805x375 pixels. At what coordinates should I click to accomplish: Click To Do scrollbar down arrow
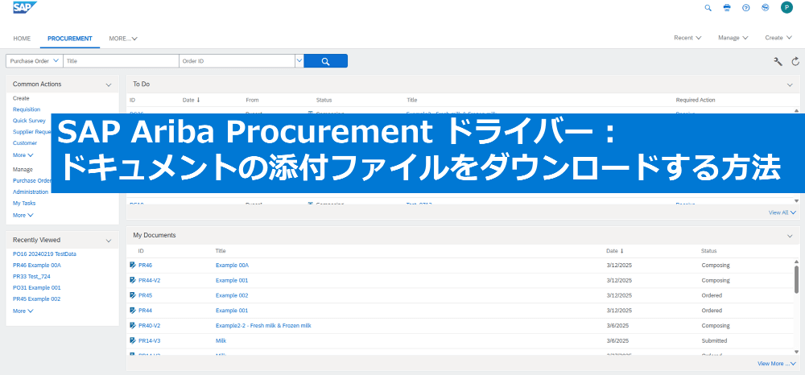coord(796,200)
